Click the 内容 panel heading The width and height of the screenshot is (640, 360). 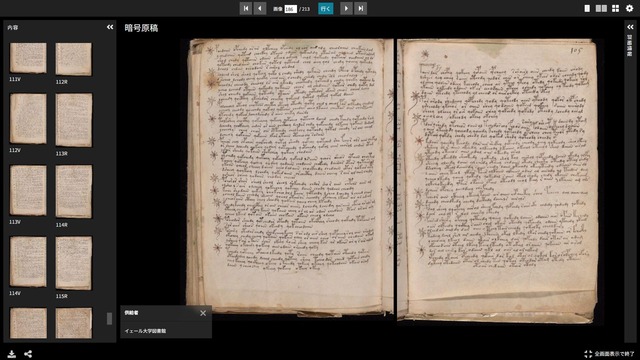click(13, 27)
